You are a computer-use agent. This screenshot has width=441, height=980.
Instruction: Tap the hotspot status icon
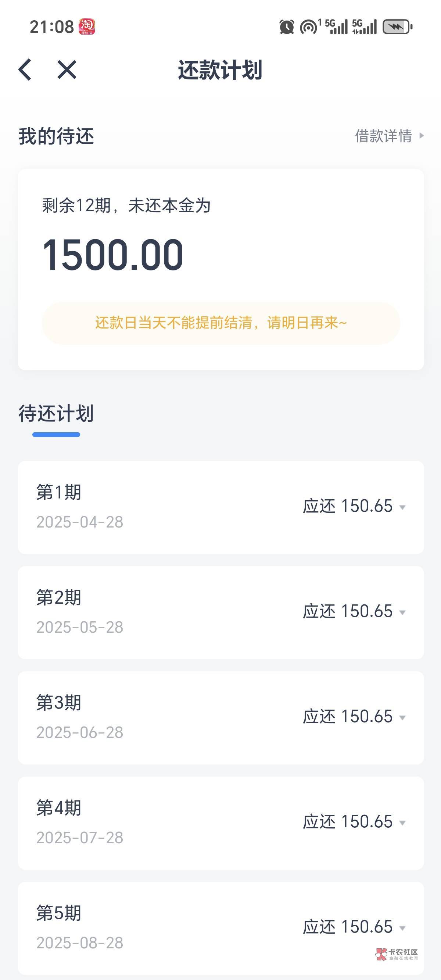click(308, 27)
